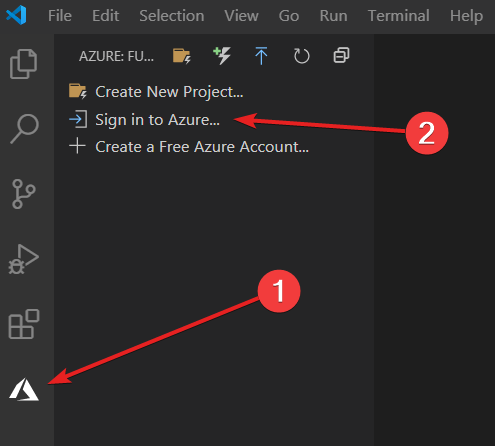Open the File menu
Image resolution: width=495 pixels, height=446 pixels.
(x=60, y=16)
